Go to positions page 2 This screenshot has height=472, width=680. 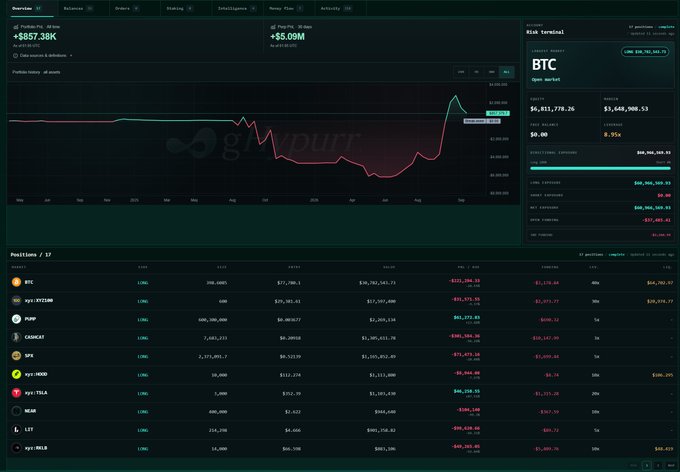658,465
